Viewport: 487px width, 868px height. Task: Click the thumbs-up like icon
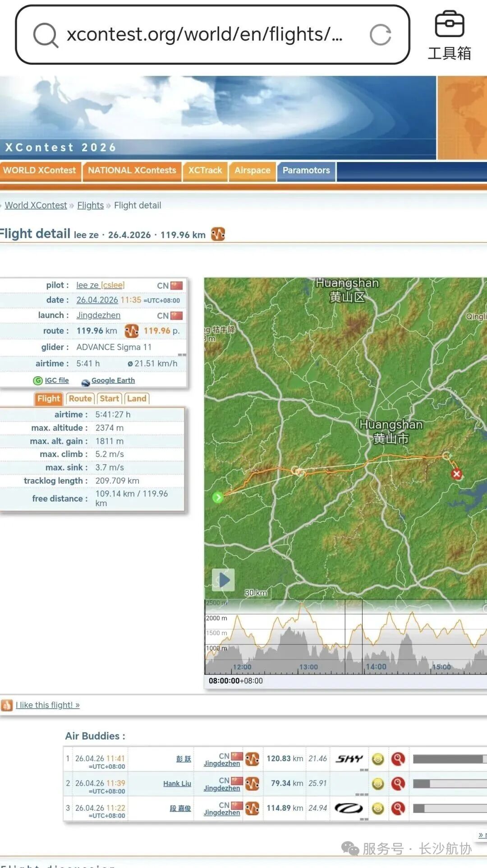pos(7,705)
